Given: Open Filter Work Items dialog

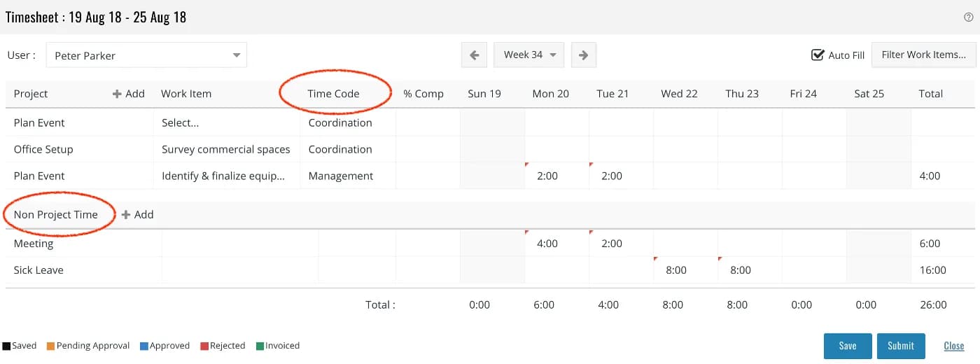Looking at the screenshot, I should pos(924,55).
